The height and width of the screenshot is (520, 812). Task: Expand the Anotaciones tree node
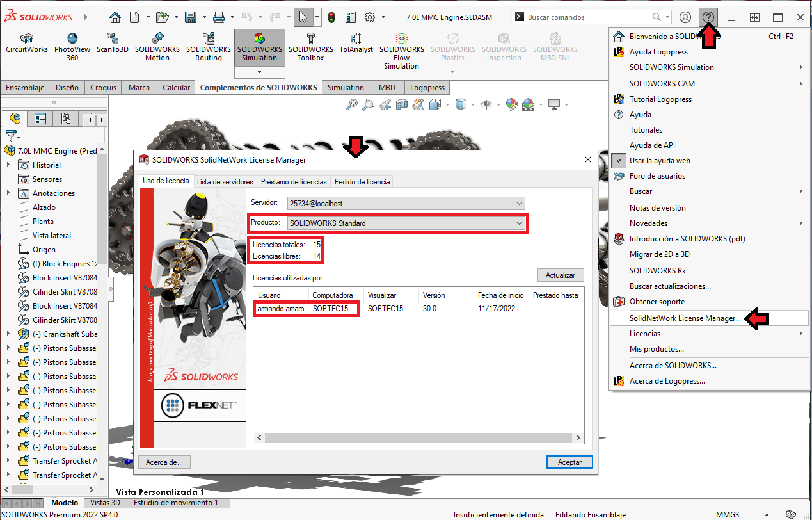click(x=9, y=193)
